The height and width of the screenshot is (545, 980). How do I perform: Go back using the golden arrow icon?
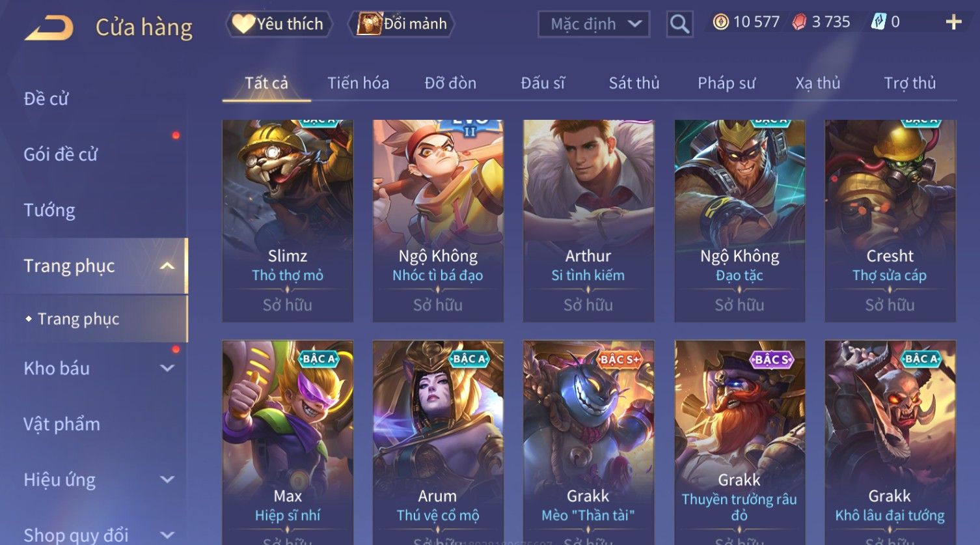tap(49, 28)
